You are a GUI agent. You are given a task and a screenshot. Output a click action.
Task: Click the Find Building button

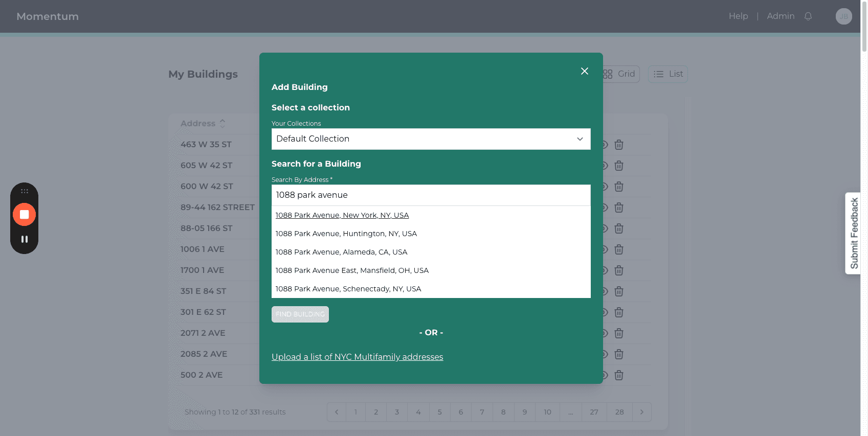pyautogui.click(x=300, y=314)
